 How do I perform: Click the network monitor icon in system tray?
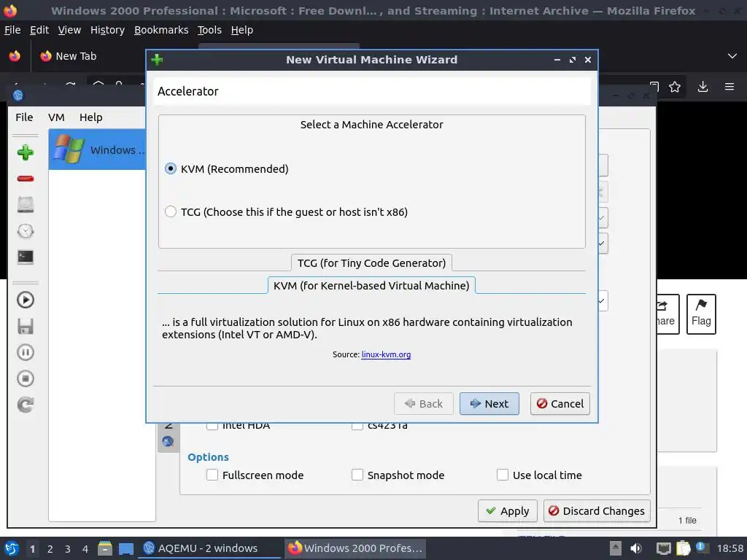point(663,548)
